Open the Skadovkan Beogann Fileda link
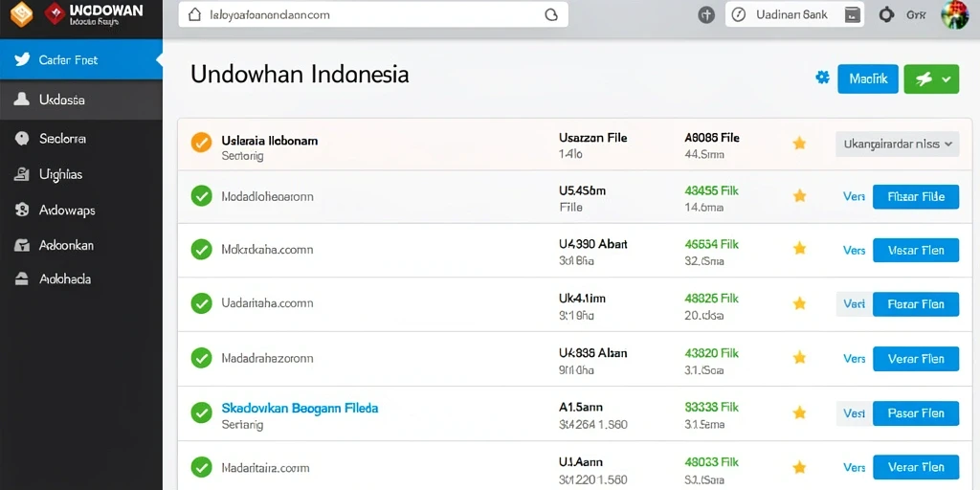The image size is (980, 490). tap(300, 408)
